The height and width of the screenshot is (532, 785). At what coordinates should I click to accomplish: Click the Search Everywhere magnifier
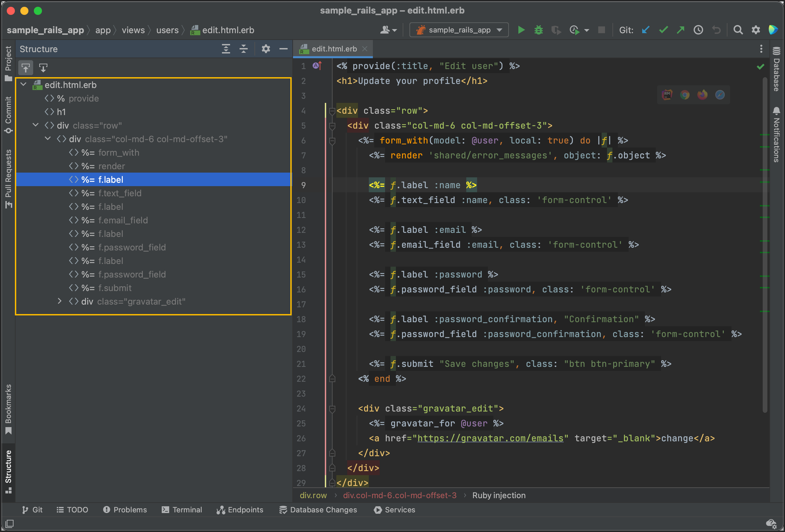pyautogui.click(x=738, y=30)
